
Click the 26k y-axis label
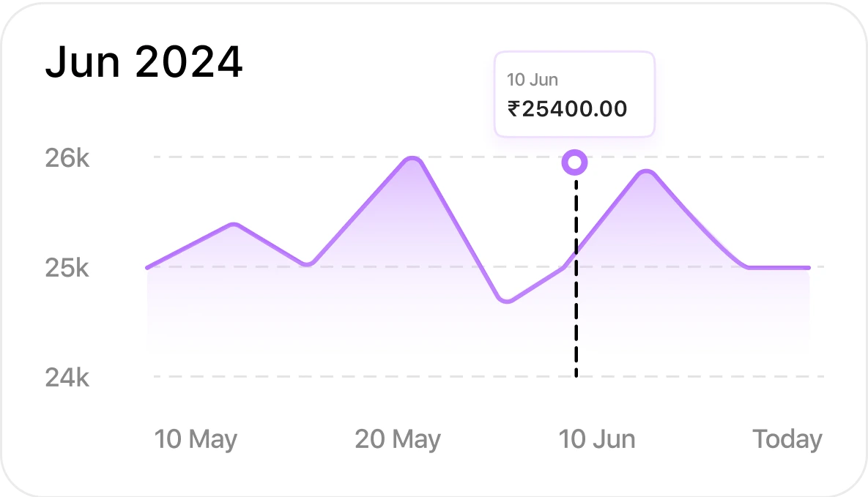pyautogui.click(x=67, y=158)
